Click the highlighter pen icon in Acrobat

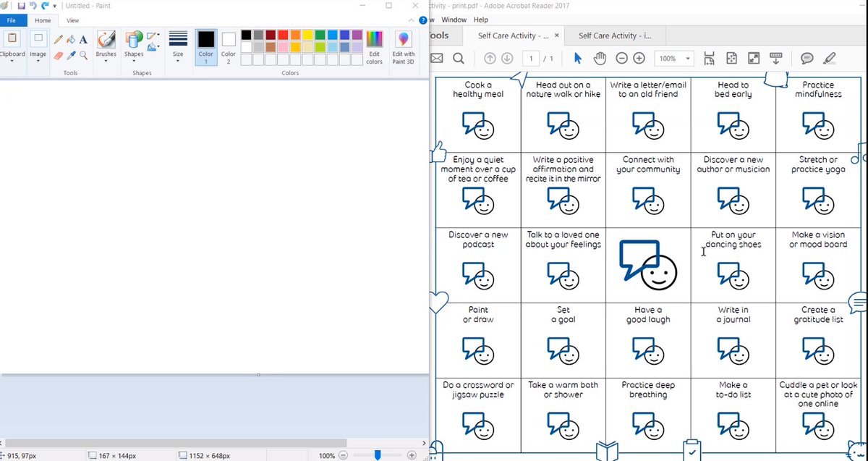pos(829,59)
